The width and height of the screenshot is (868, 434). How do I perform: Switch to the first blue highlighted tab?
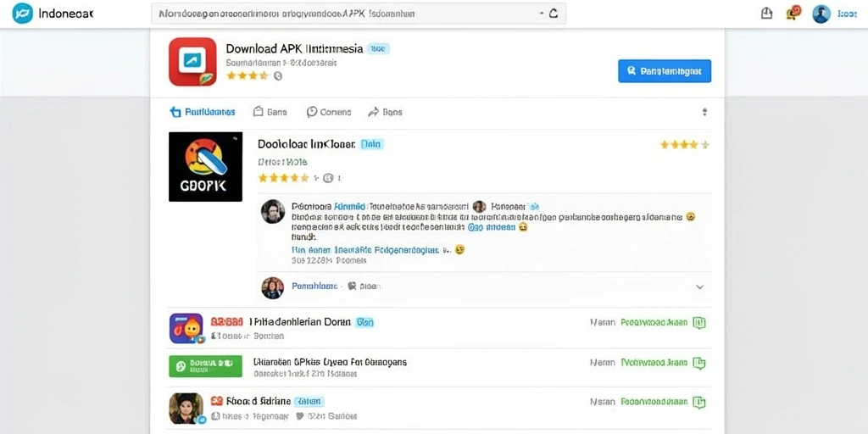203,112
